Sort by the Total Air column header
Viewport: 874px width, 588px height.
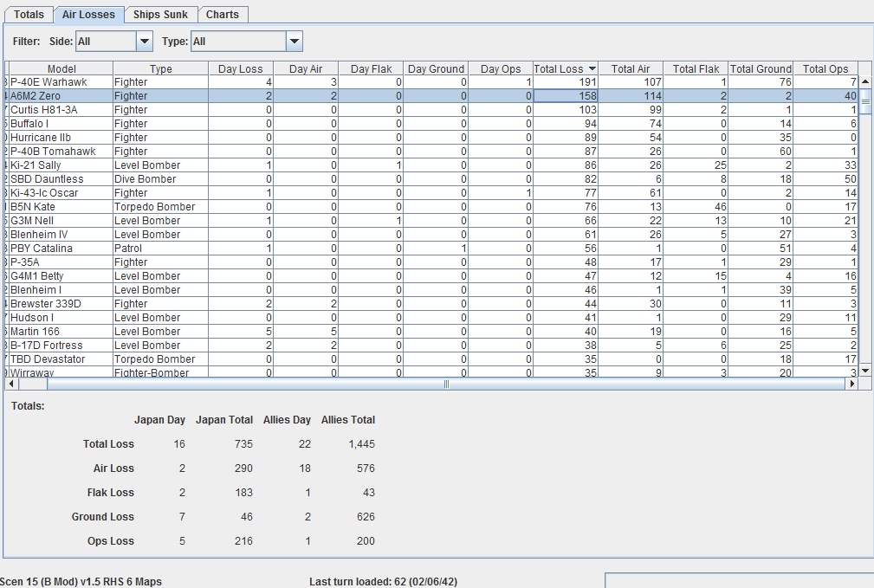[x=631, y=68]
